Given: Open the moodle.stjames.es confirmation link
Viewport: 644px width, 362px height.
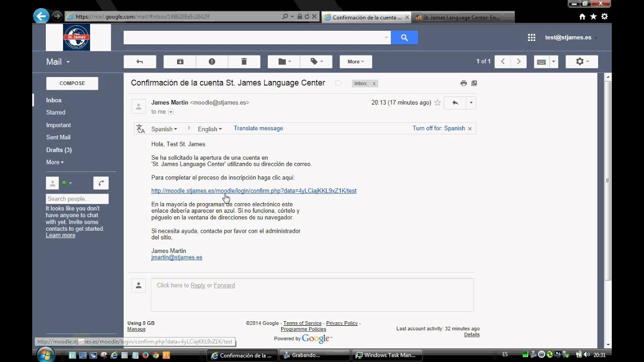Looking at the screenshot, I should tap(254, 191).
